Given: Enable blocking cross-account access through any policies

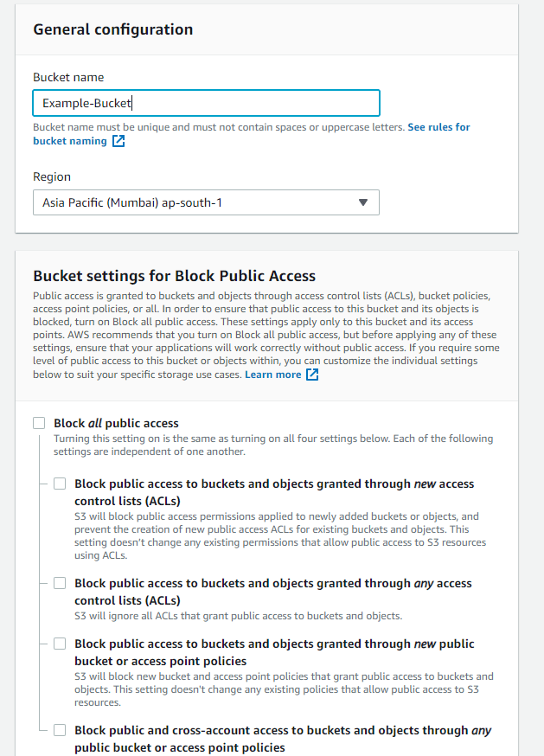Looking at the screenshot, I should pos(60,729).
